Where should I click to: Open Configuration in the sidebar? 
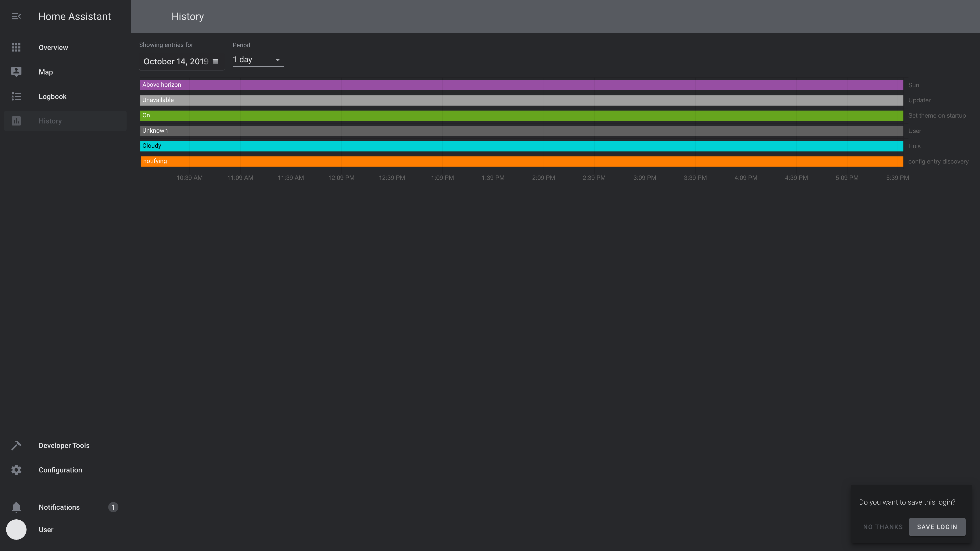pyautogui.click(x=60, y=470)
